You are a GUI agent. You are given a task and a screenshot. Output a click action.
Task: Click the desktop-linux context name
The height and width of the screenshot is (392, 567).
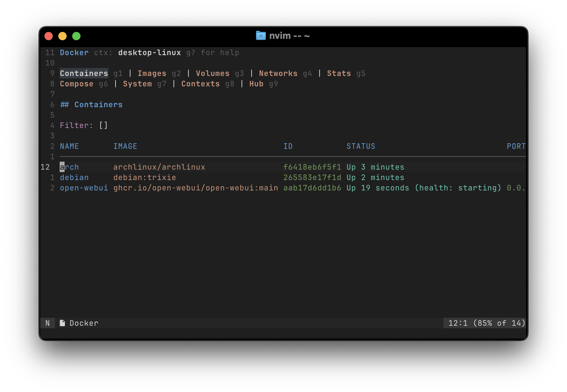click(x=150, y=52)
